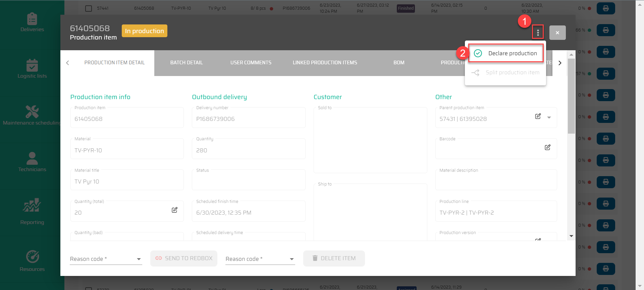Open the Linked Production Items tab
The height and width of the screenshot is (290, 644).
tap(325, 63)
